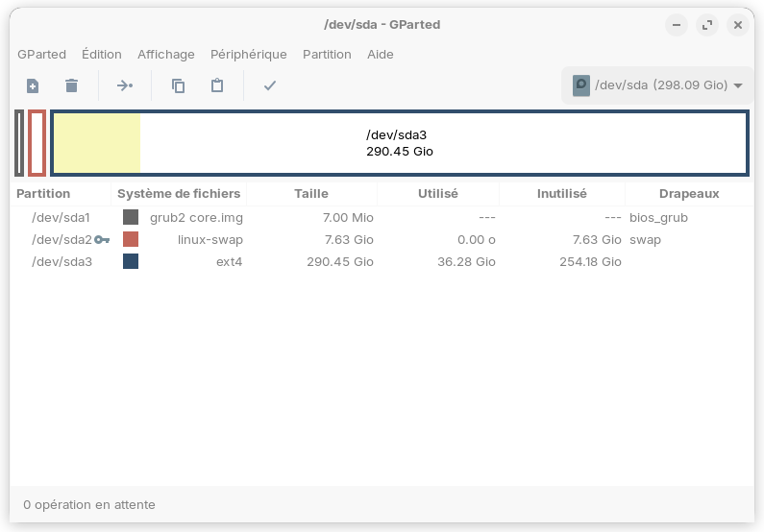Screen dimensions: 764x532
Task: Click the New partition toolbar icon
Action: point(33,85)
